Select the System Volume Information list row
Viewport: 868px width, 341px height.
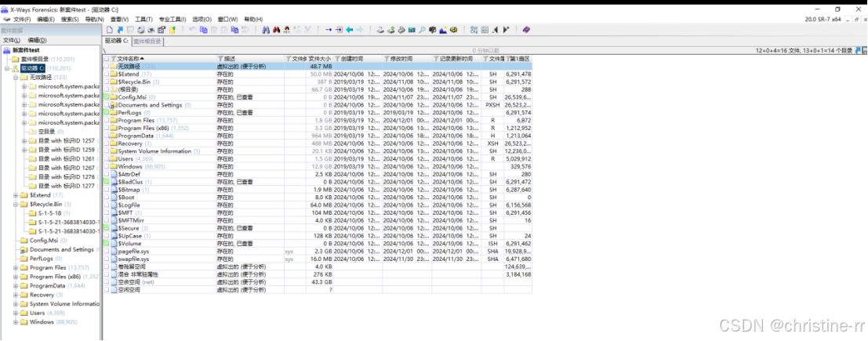click(318, 151)
